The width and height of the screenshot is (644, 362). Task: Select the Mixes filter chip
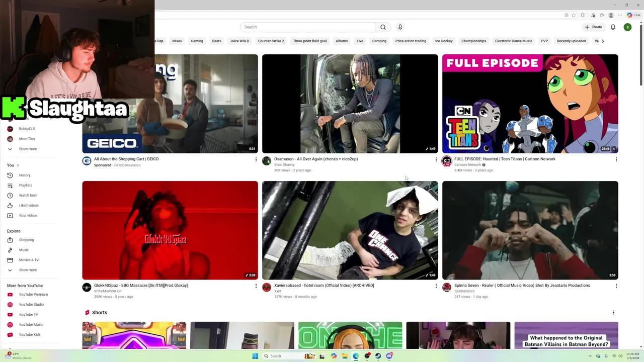pos(177,41)
